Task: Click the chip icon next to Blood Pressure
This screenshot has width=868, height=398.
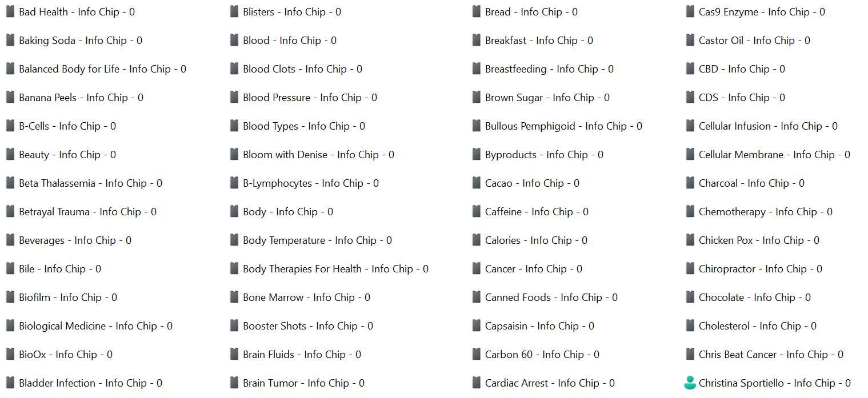Action: coord(234,97)
